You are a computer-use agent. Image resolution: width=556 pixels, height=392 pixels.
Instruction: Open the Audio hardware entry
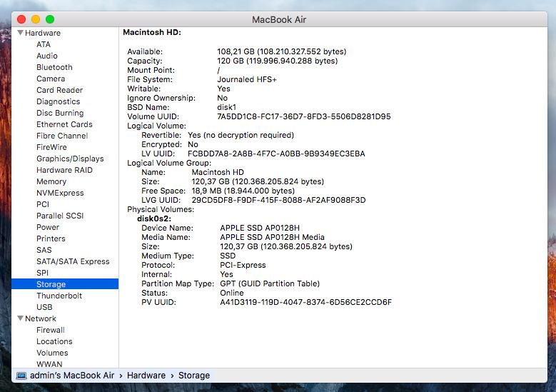click(x=47, y=56)
